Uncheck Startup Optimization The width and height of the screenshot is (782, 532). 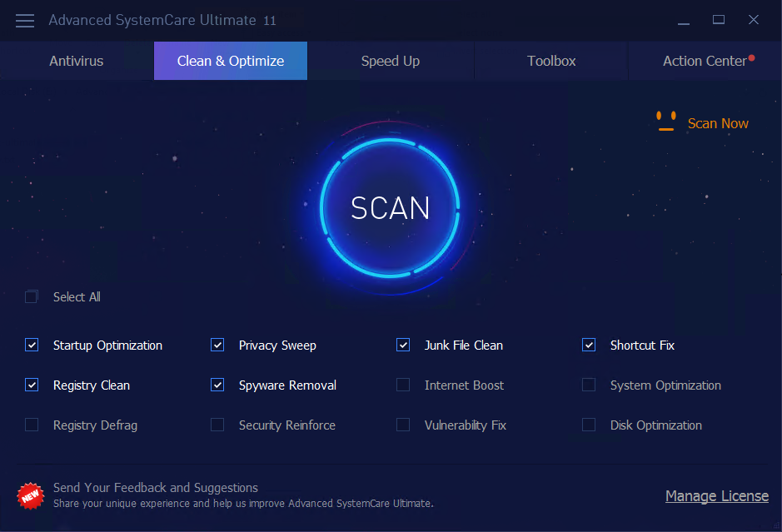32,345
